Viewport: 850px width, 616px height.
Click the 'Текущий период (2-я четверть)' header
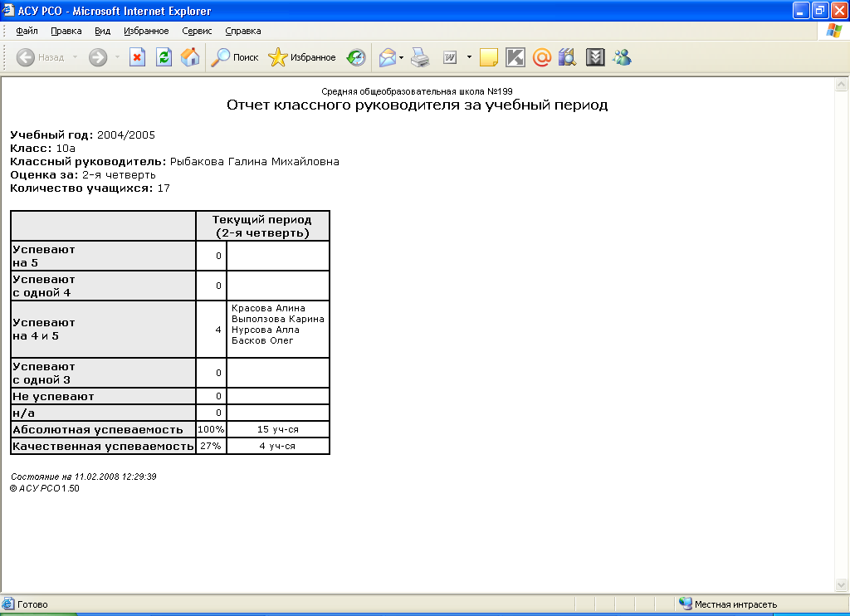pos(262,226)
